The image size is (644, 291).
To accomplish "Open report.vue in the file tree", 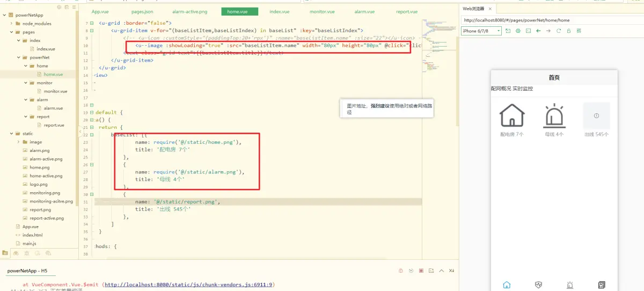I will click(x=54, y=125).
